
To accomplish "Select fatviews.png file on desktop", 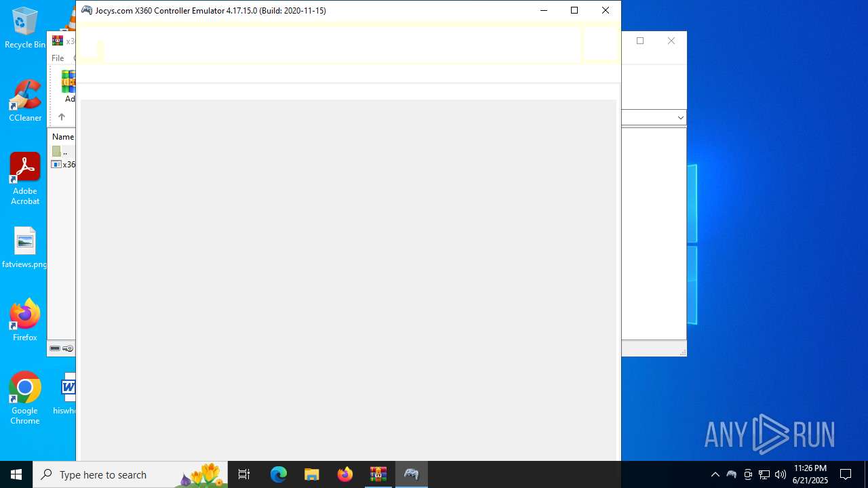I will [24, 248].
